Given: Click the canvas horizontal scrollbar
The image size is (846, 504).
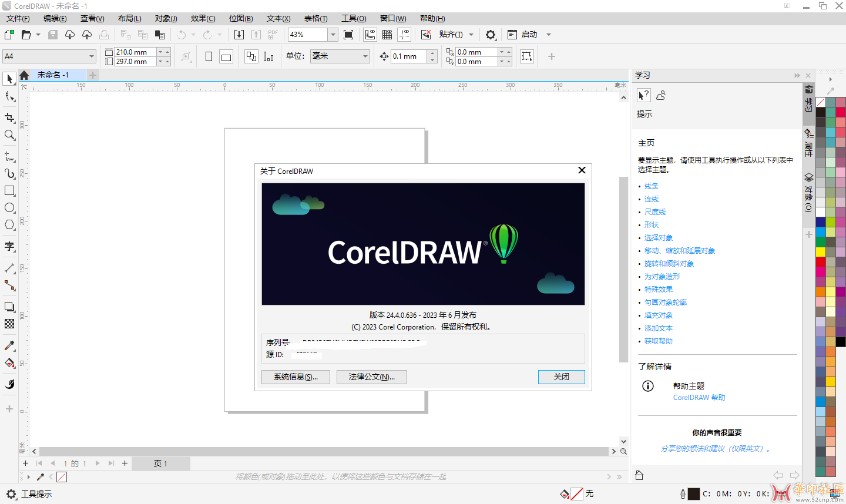Looking at the screenshot, I should [323, 451].
